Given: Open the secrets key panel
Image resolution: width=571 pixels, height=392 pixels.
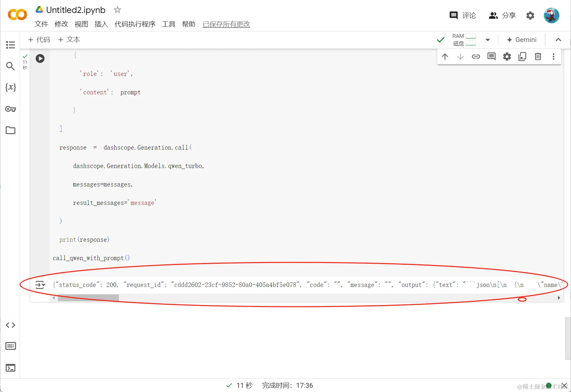Looking at the screenshot, I should tap(10, 109).
